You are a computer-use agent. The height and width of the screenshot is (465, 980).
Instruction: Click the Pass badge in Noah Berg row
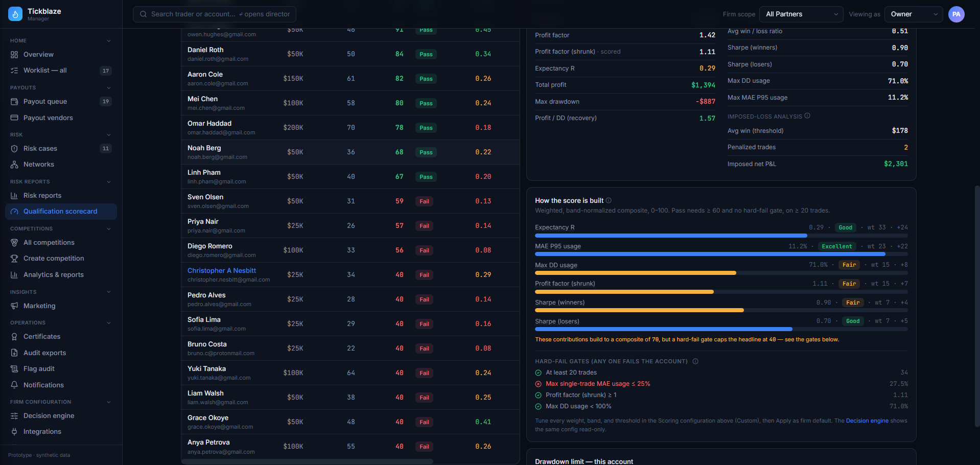click(x=426, y=152)
